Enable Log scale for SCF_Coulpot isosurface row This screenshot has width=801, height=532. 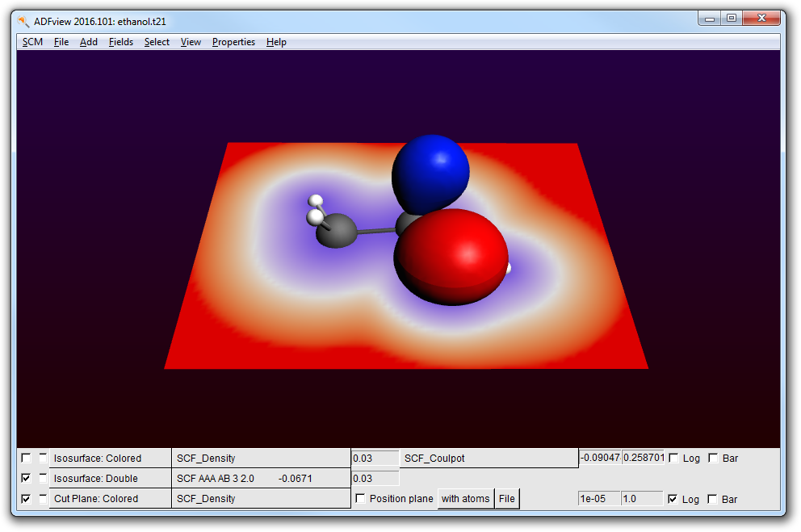673,458
